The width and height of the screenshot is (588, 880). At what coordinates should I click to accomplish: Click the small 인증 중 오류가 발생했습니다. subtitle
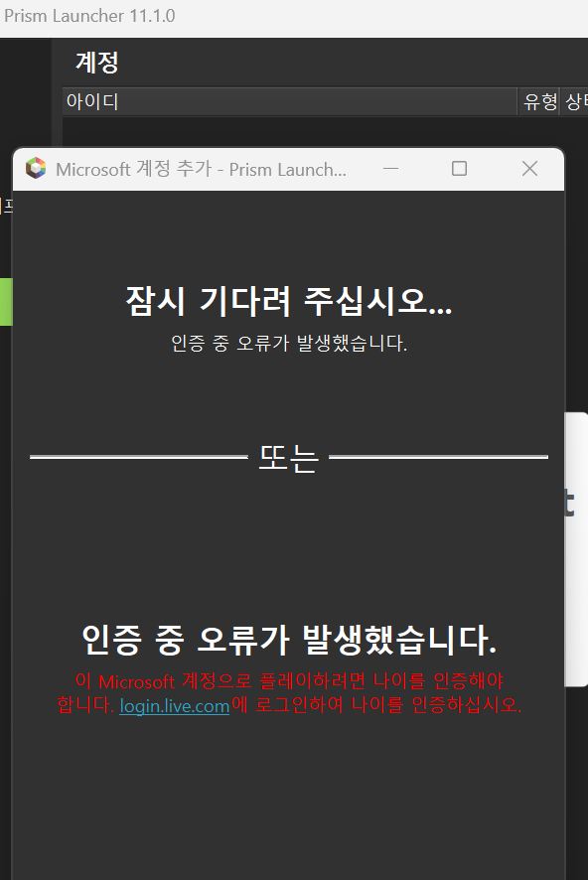(x=289, y=343)
